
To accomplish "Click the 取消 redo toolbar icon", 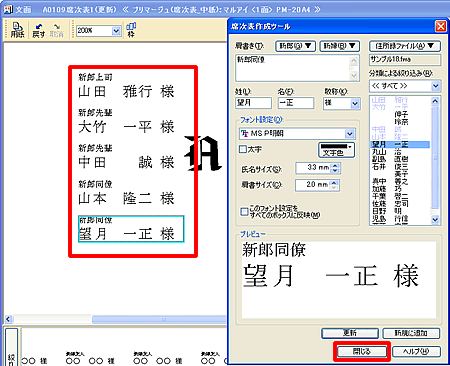I will 56,30.
